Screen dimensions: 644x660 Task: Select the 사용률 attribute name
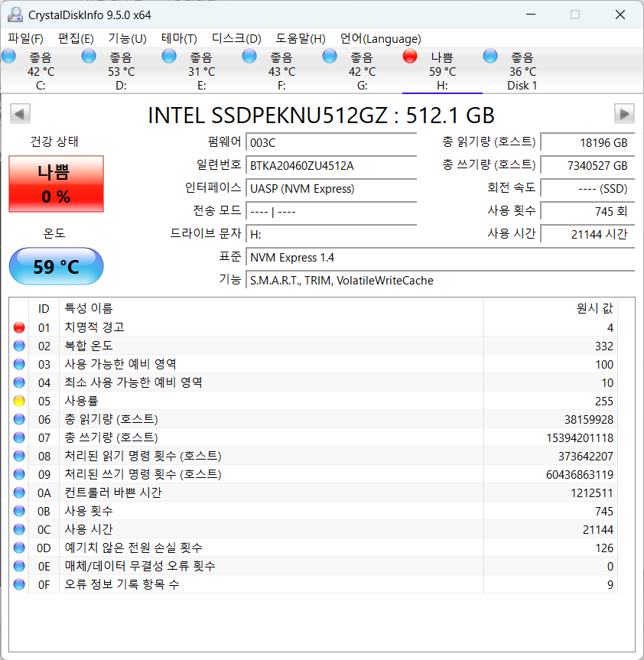click(x=81, y=402)
